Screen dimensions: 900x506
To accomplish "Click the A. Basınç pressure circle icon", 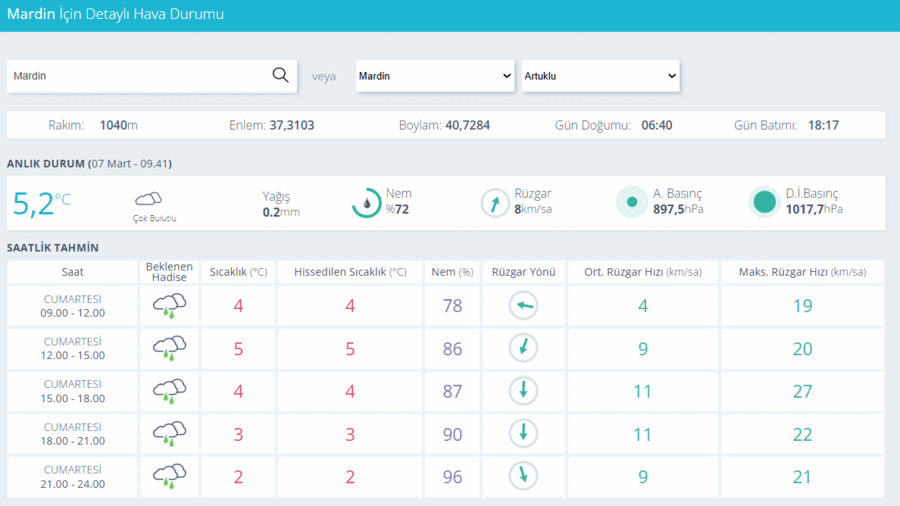I will 632,202.
